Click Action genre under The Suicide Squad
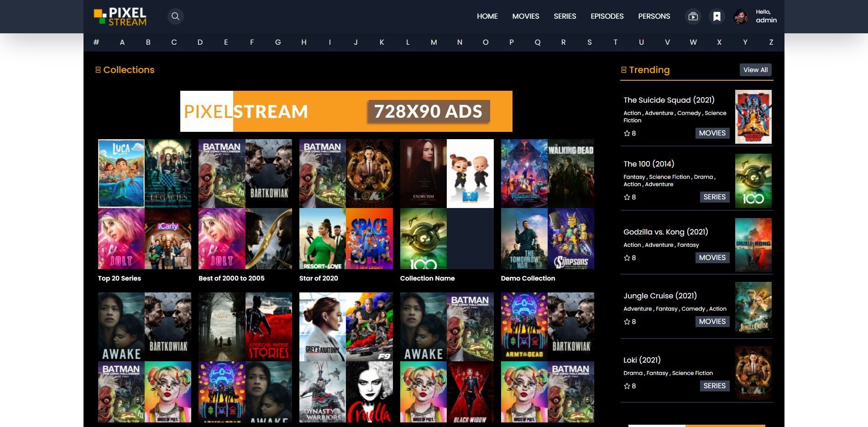Image resolution: width=868 pixels, height=427 pixels. point(632,113)
